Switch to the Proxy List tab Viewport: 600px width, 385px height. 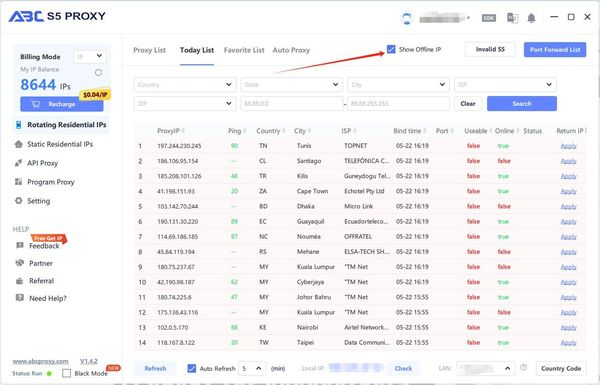[x=149, y=50]
